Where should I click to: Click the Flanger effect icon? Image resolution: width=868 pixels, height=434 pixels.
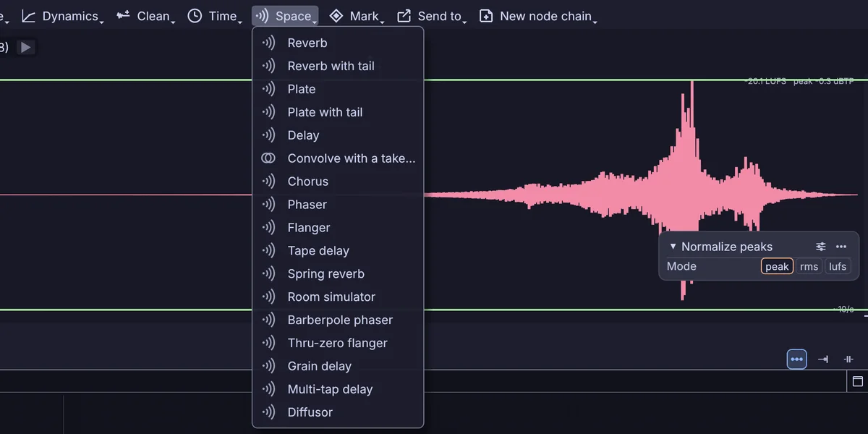click(x=268, y=227)
